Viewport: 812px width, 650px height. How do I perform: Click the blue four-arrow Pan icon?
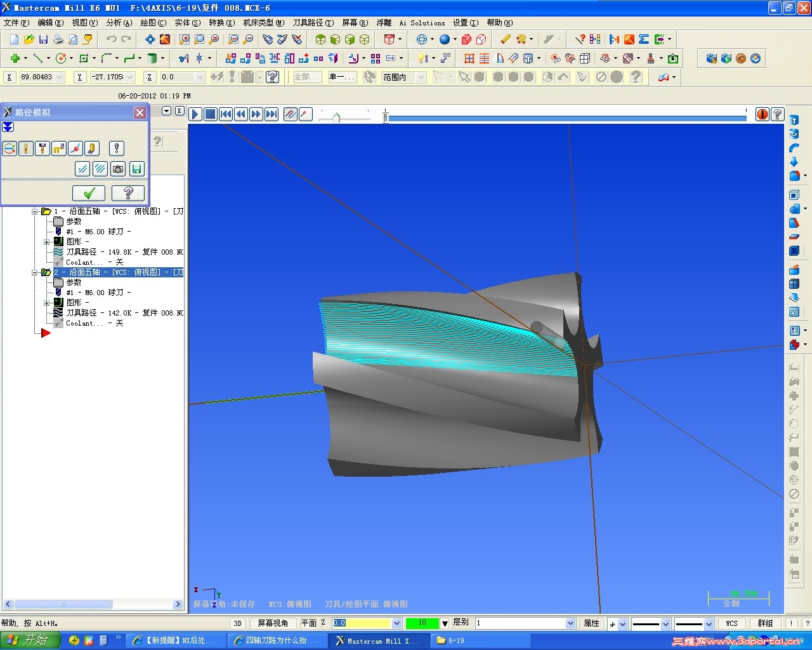point(150,39)
